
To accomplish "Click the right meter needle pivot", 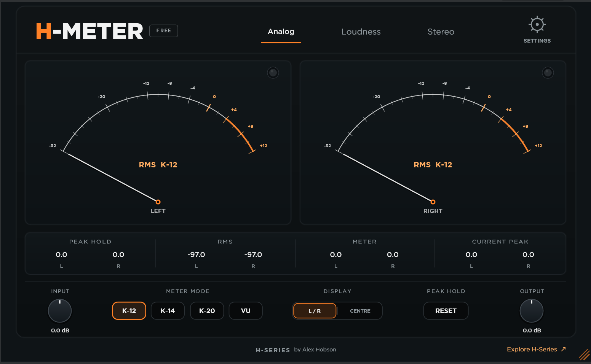I will [433, 202].
